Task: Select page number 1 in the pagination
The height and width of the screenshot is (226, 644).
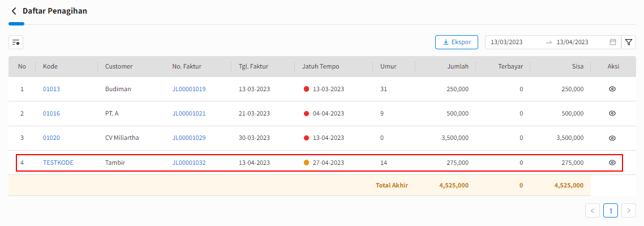Action: 611,211
